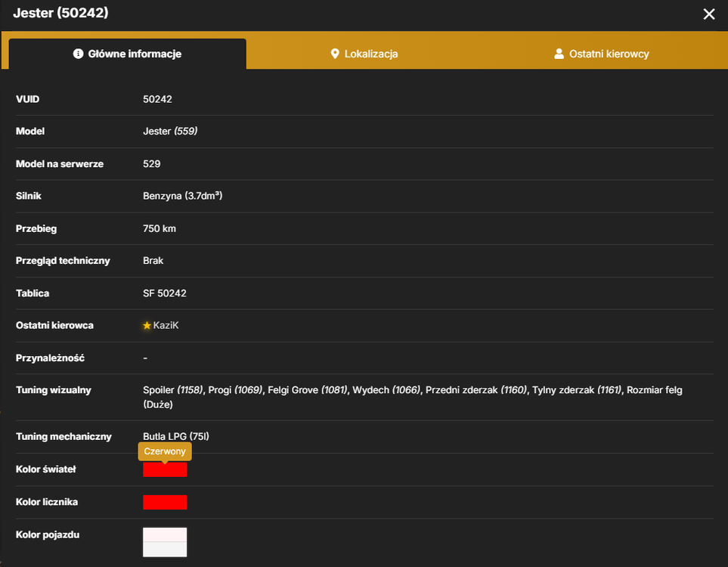Switch to the Lokalizacja tab
728x567 pixels.
[x=364, y=54]
